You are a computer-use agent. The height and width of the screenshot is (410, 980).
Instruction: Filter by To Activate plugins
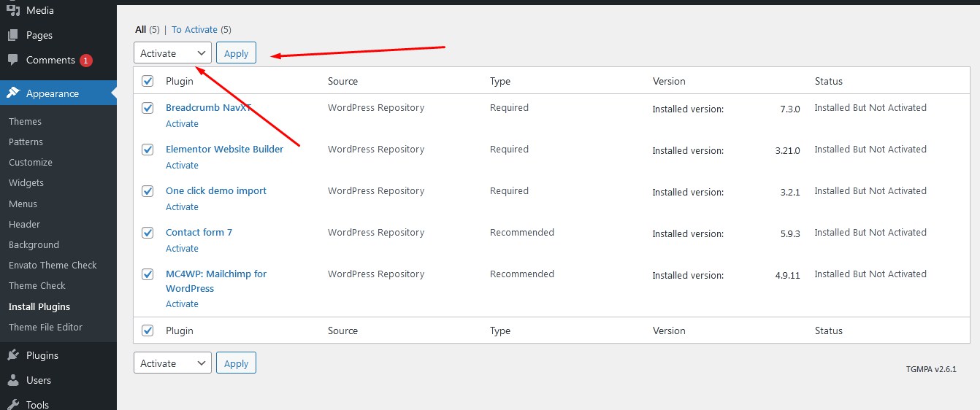194,30
